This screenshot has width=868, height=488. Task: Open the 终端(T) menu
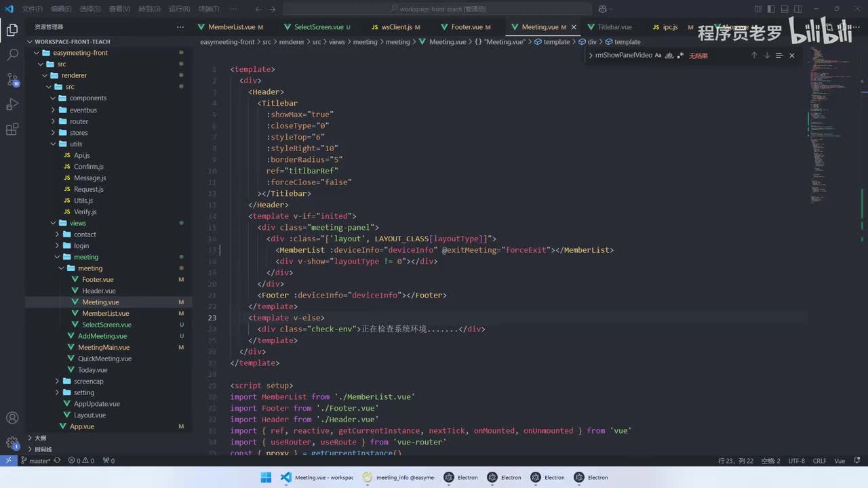pyautogui.click(x=208, y=9)
